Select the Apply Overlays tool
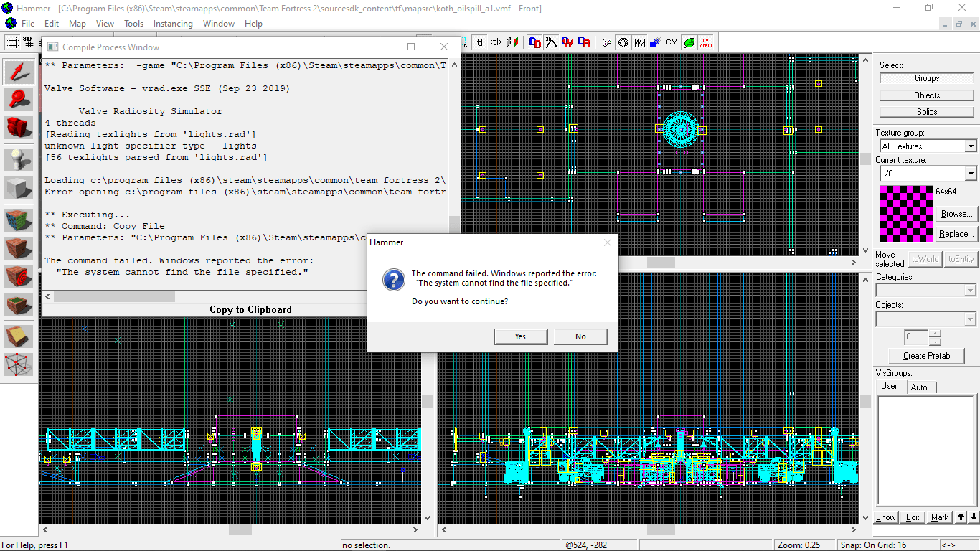 pyautogui.click(x=19, y=305)
